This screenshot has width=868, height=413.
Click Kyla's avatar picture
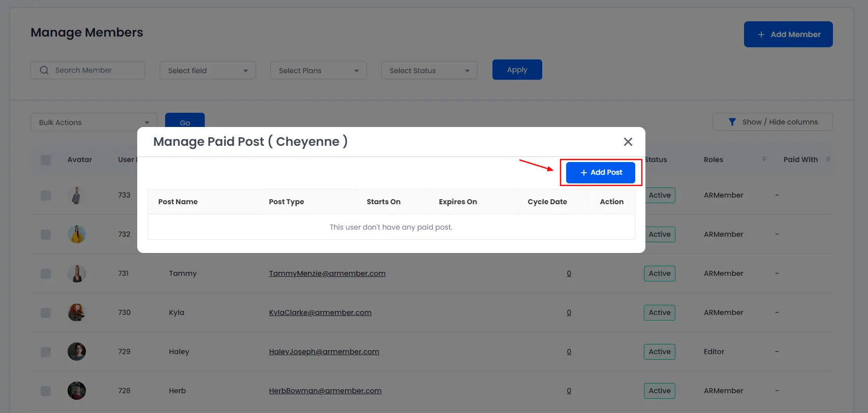[x=77, y=312]
